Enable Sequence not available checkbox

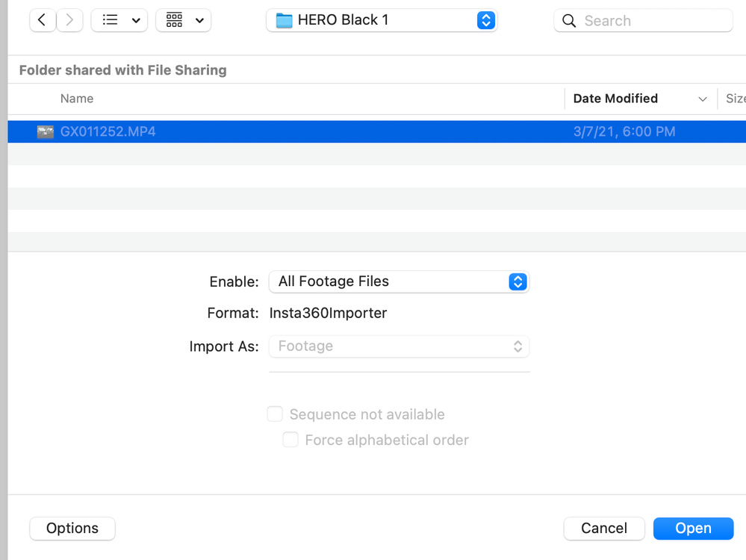[275, 414]
